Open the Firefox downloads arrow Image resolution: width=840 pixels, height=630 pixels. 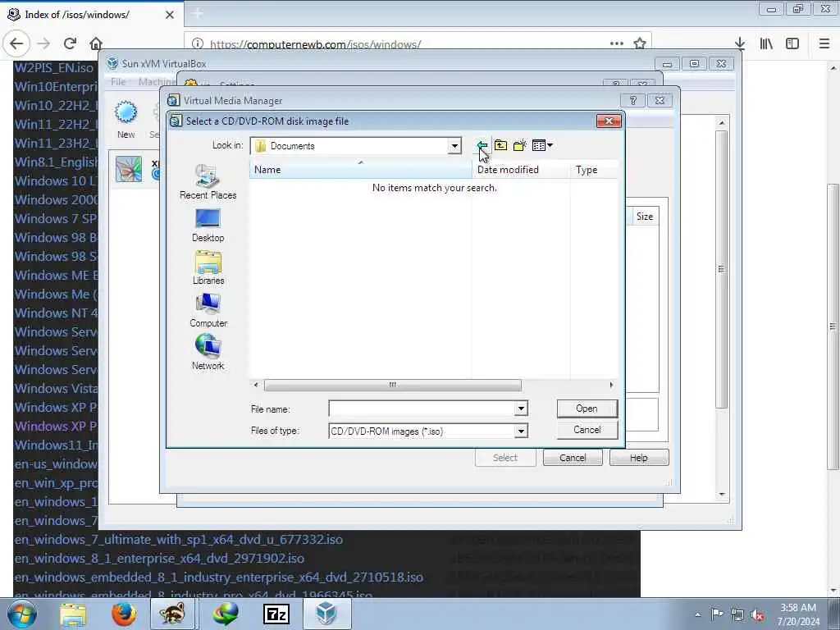740,43
